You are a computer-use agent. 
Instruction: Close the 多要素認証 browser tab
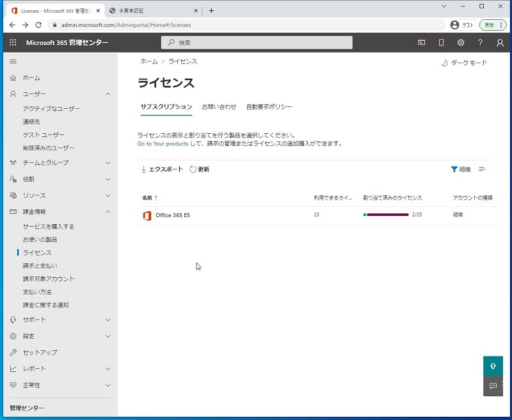(196, 11)
